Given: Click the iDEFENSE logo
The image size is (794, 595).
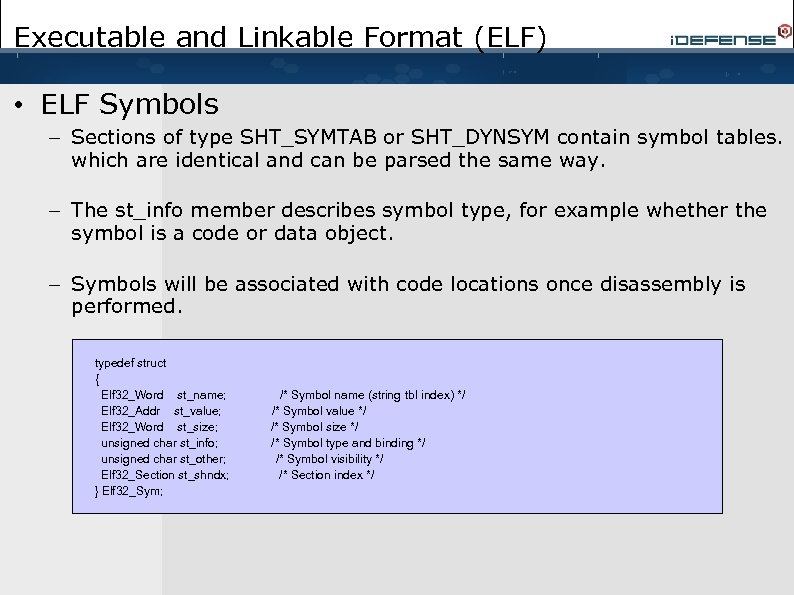Looking at the screenshot, I should pyautogui.click(x=730, y=36).
